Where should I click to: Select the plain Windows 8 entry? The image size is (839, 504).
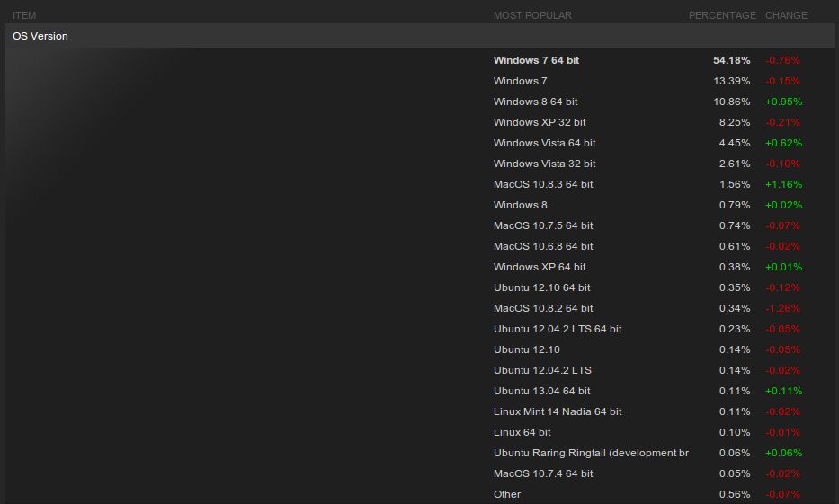520,205
